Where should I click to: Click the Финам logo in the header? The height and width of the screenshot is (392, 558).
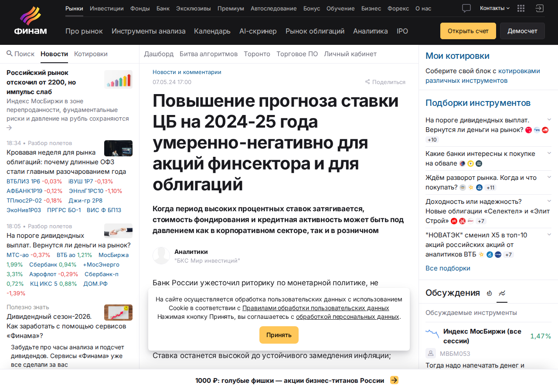pos(30,21)
